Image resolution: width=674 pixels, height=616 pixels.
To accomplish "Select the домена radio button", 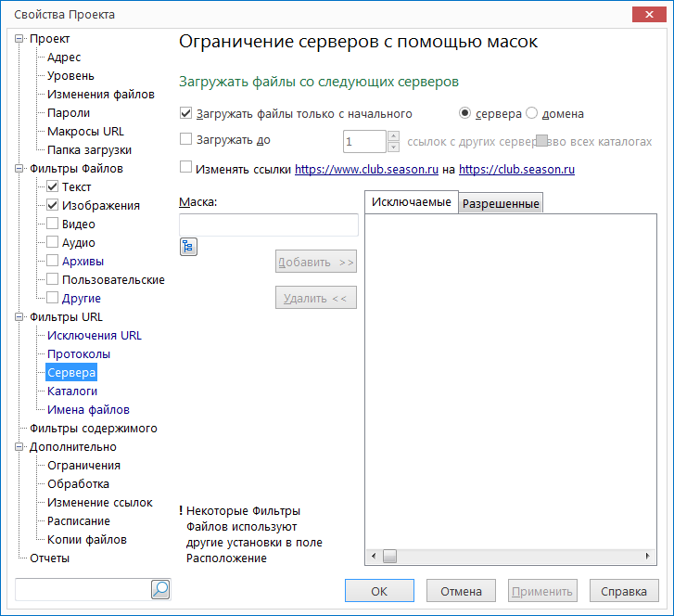I will [532, 113].
